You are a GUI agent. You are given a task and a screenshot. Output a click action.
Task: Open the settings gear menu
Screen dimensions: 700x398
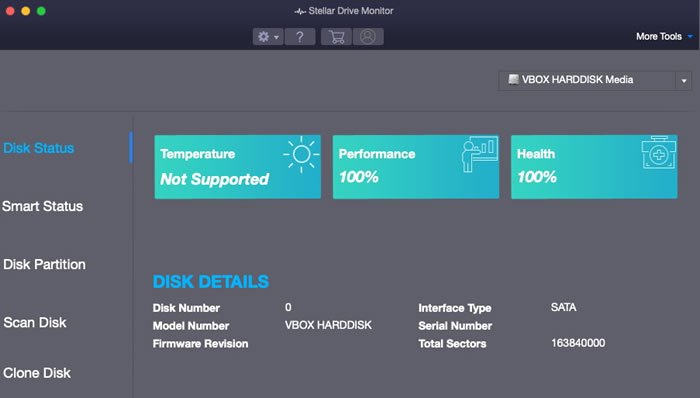[x=268, y=37]
